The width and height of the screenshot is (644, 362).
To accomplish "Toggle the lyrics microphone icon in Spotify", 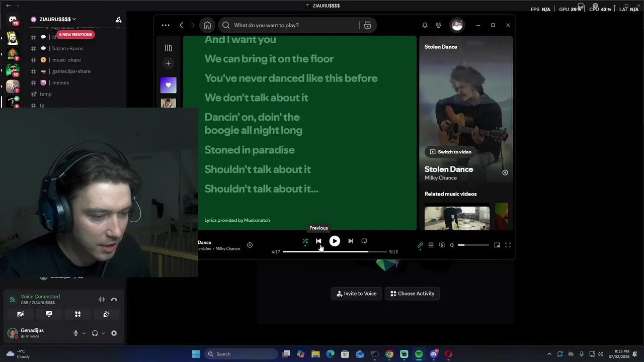I will pos(420,245).
